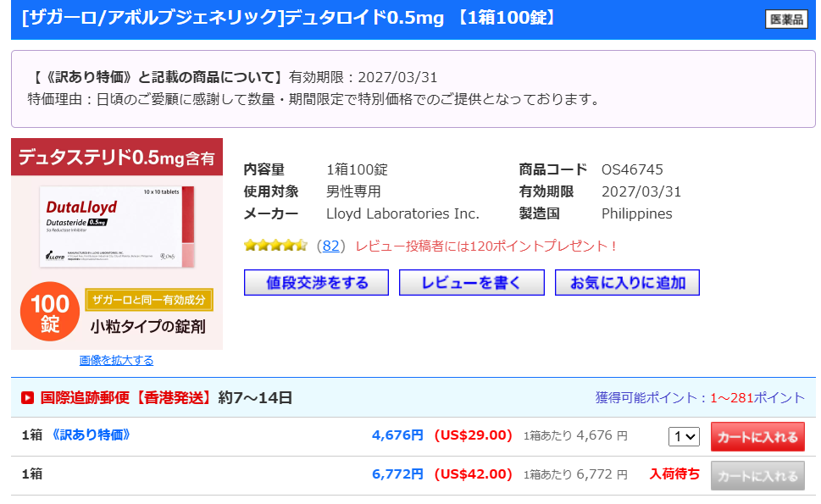Open the 82 reviews count link
Image resolution: width=821 pixels, height=504 pixels.
(330, 246)
